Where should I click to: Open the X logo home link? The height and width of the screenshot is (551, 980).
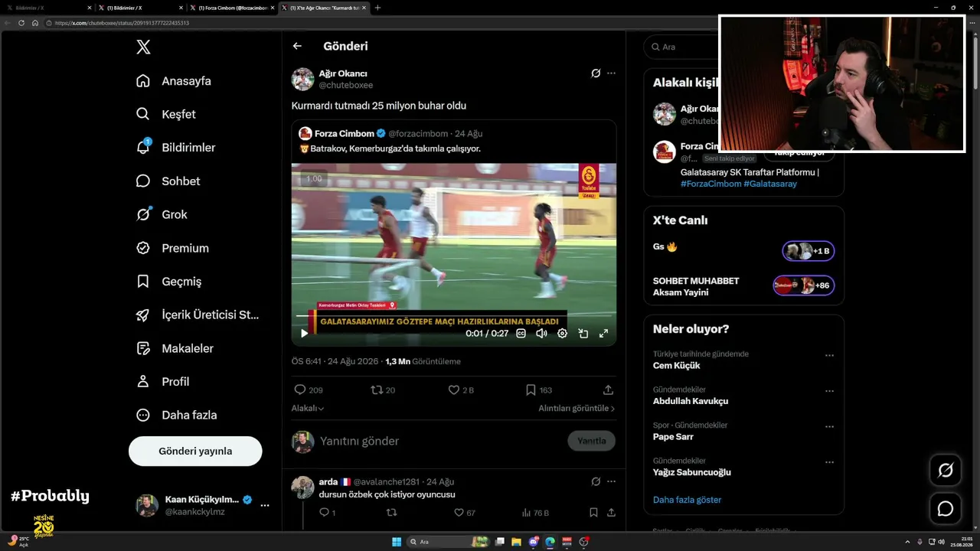point(143,47)
